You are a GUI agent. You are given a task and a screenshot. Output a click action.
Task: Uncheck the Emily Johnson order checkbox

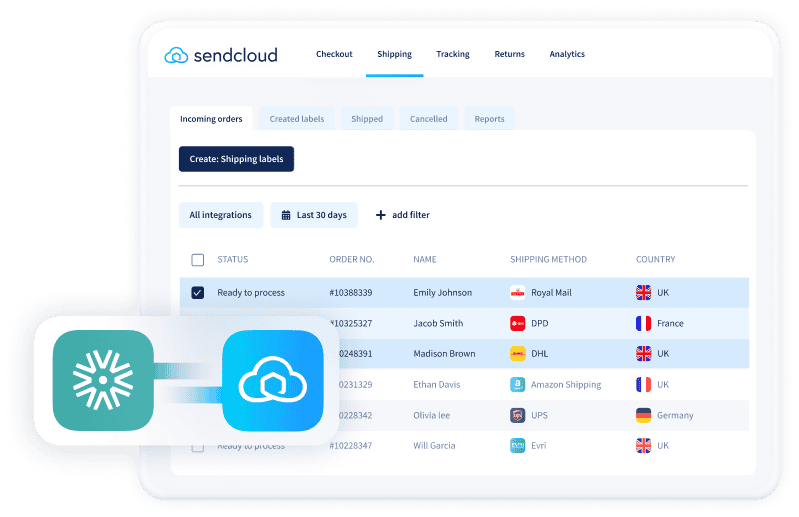[x=198, y=292]
